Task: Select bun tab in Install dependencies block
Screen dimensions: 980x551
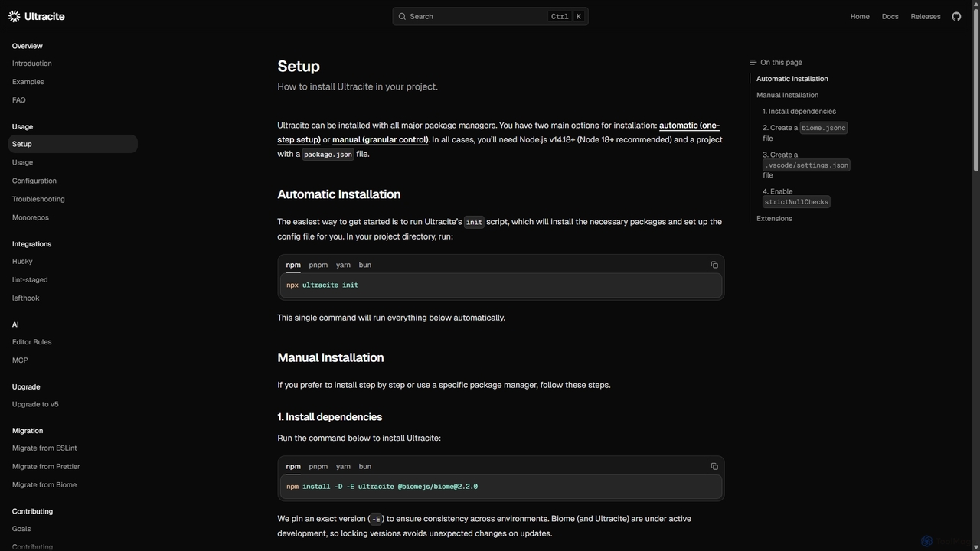Action: point(365,466)
